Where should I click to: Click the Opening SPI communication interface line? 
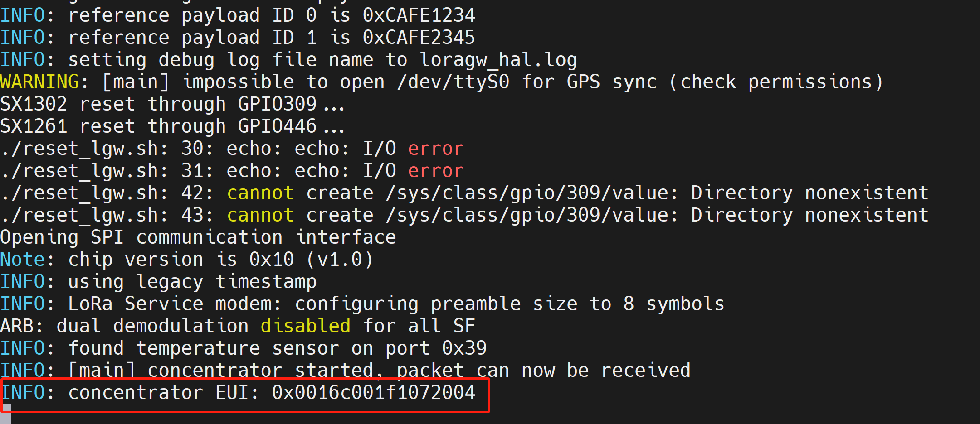pyautogui.click(x=198, y=237)
